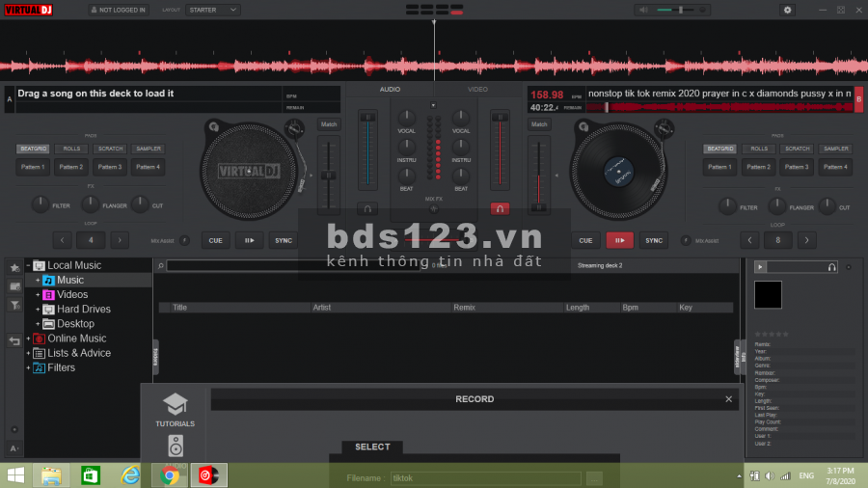
Task: Open Google Chrome from the taskbar
Action: [170, 475]
